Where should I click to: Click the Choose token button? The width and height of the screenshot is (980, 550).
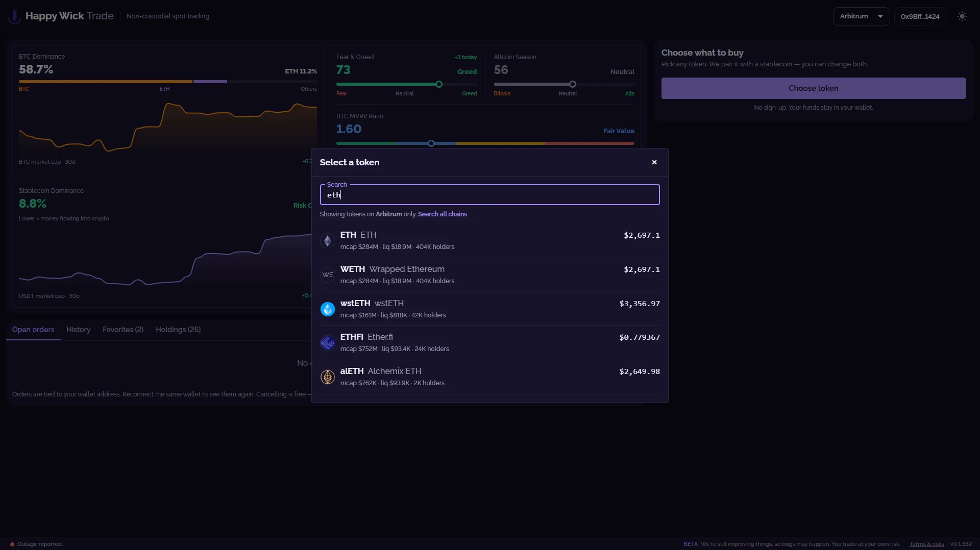pos(814,88)
